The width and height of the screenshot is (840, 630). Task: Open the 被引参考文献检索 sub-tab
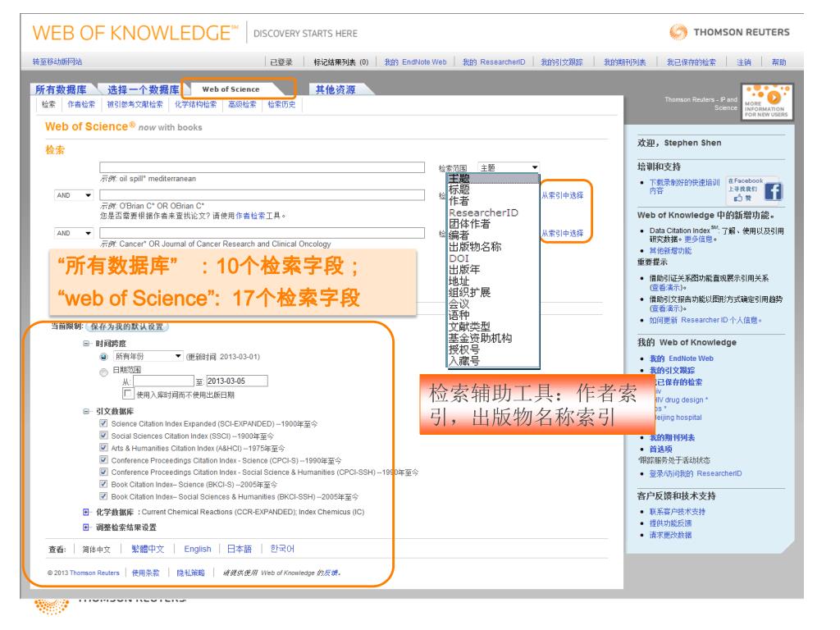(135, 104)
